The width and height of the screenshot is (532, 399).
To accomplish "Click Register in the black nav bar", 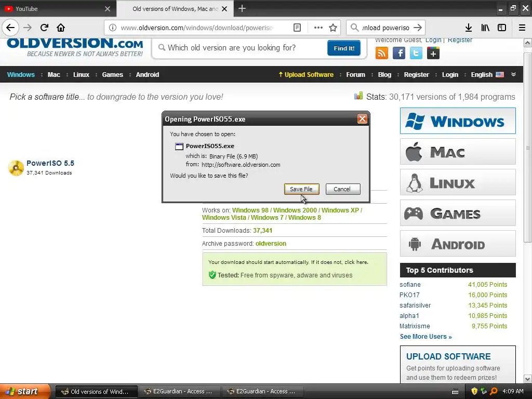I will (416, 75).
